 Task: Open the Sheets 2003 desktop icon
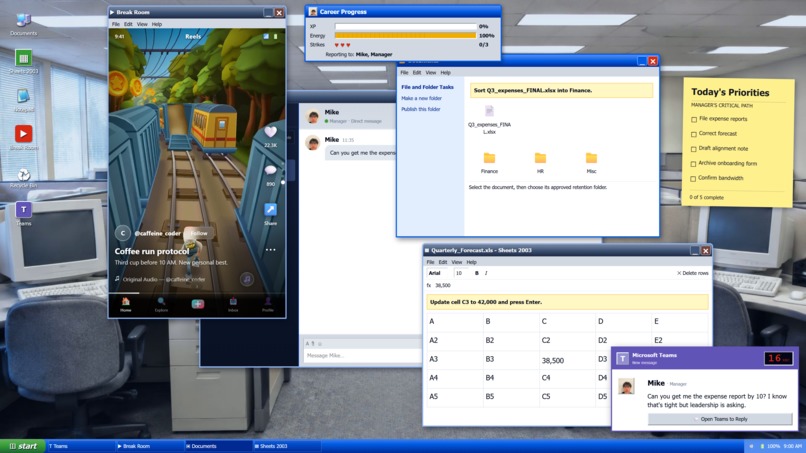pos(23,61)
